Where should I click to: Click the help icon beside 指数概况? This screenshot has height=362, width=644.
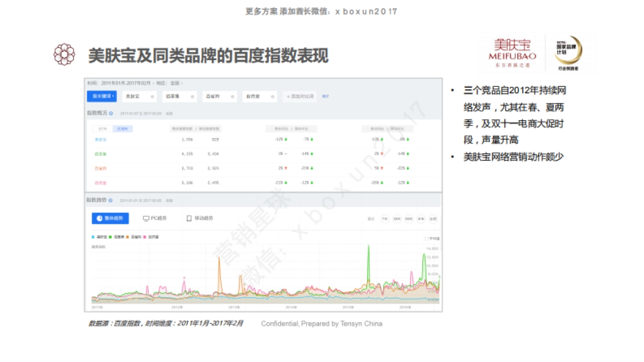pyautogui.click(x=111, y=113)
